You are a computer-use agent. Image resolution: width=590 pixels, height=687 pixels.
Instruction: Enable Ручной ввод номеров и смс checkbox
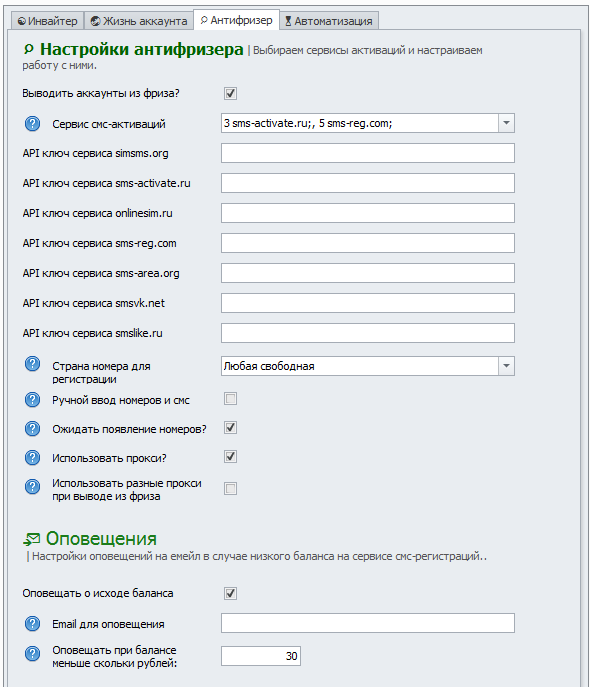point(230,399)
